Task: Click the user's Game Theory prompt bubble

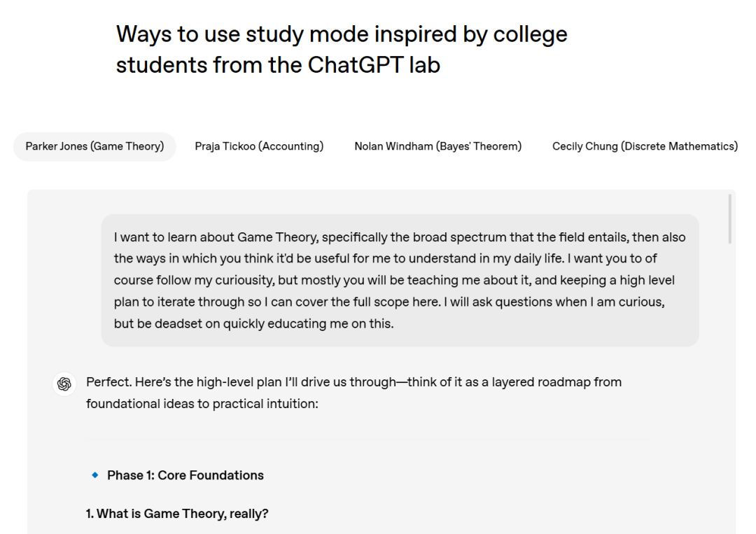Action: pyautogui.click(x=400, y=280)
